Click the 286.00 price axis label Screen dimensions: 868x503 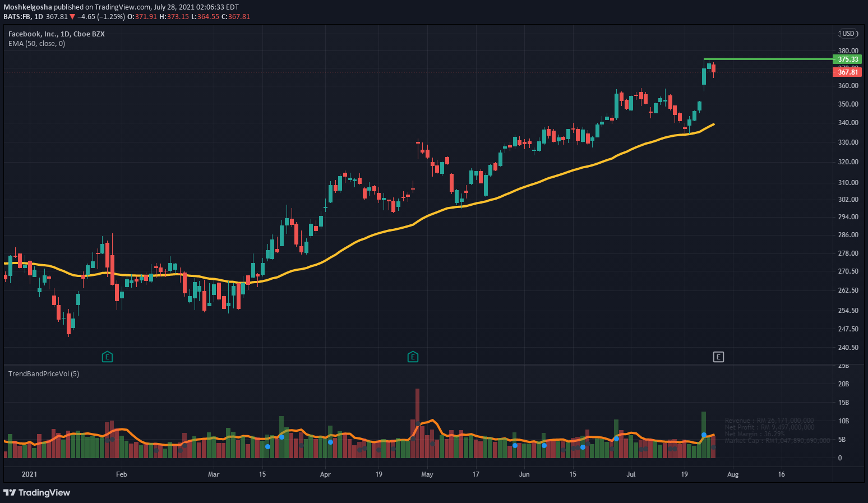848,234
